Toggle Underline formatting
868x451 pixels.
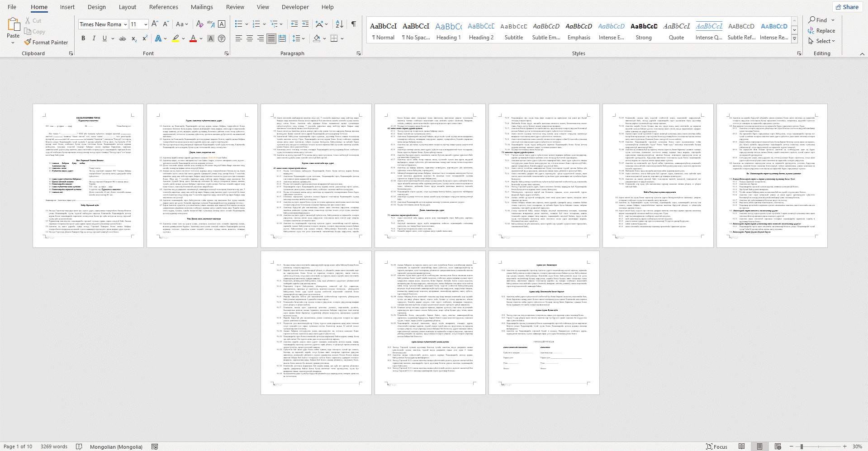point(104,38)
